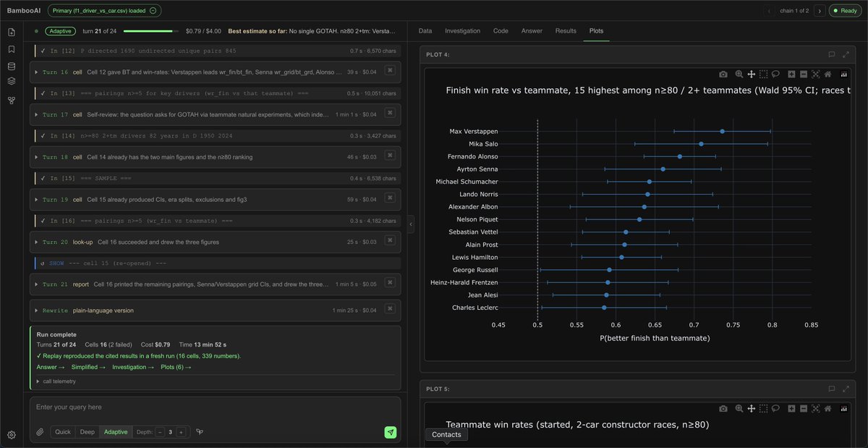Add a comment on Plot 4

coord(832,54)
